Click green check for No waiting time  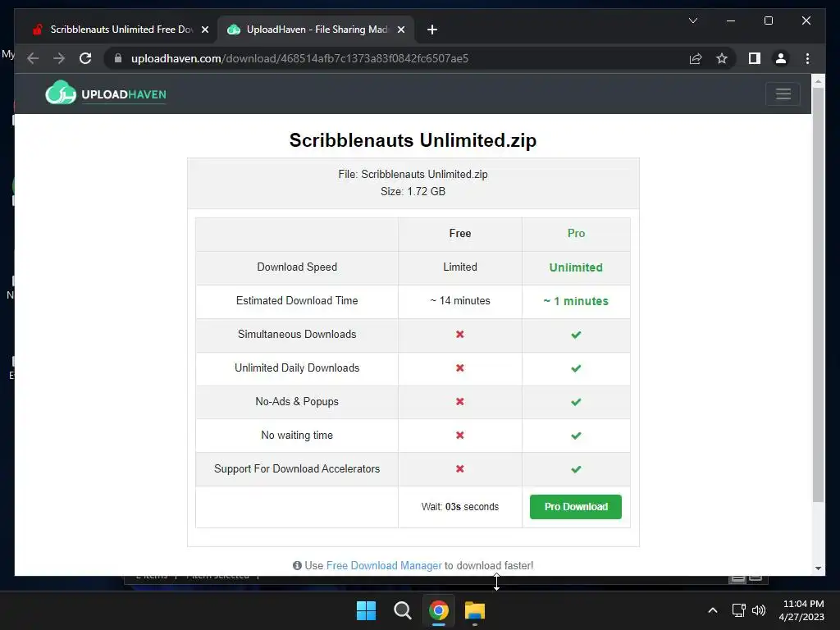tap(576, 436)
